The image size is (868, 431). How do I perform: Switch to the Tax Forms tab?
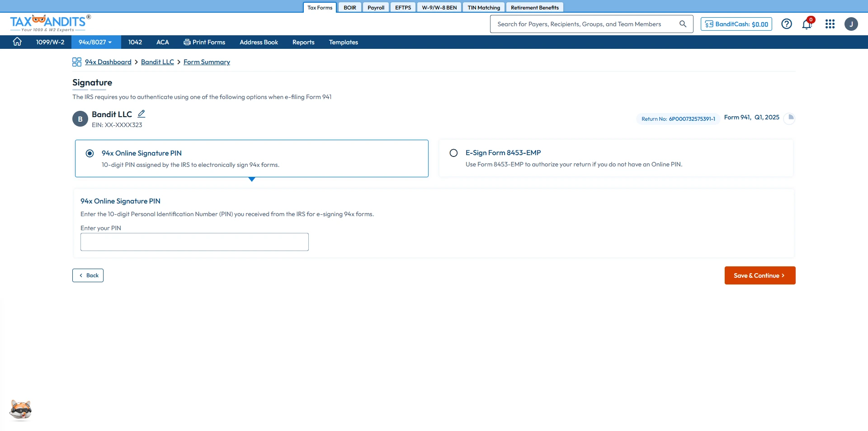tap(320, 8)
